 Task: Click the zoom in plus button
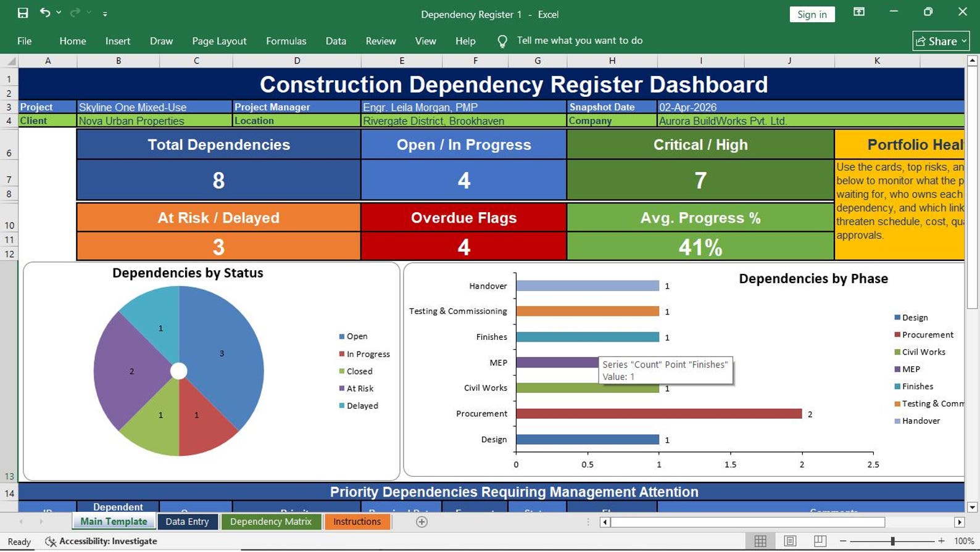(941, 541)
